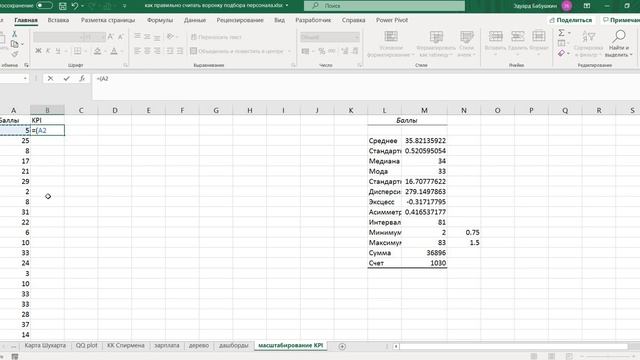Open Format as Table dropdown
Screen dimensions: 640x360
(x=436, y=44)
